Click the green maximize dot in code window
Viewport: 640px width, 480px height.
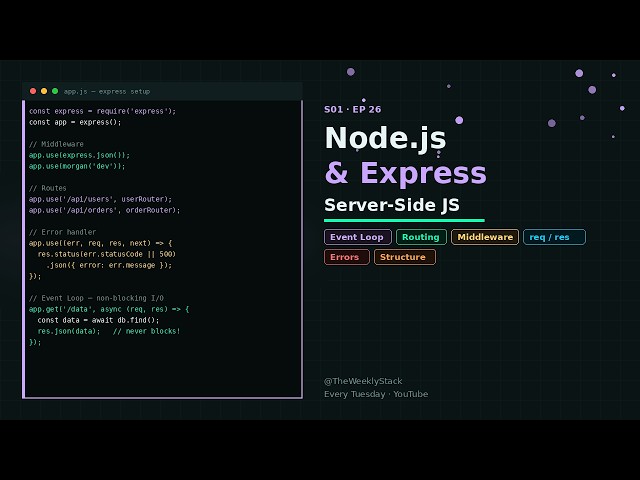55,91
